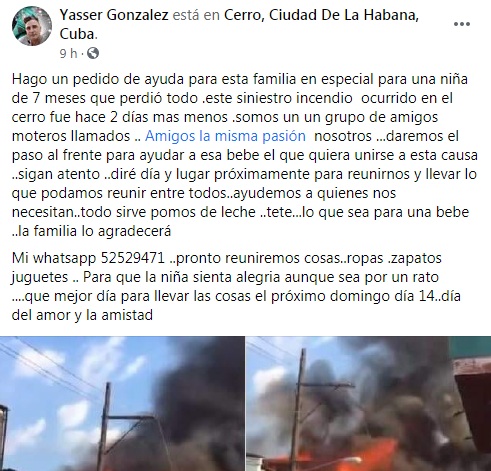Click the WhatsApp number 52529471 in the post
Viewport: 491px width, 471px height.
[133, 258]
